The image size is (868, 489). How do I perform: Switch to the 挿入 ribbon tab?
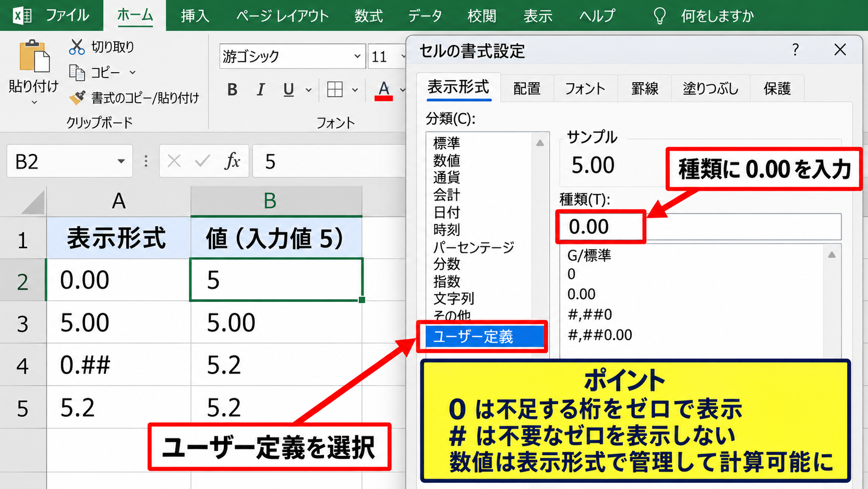(x=195, y=16)
